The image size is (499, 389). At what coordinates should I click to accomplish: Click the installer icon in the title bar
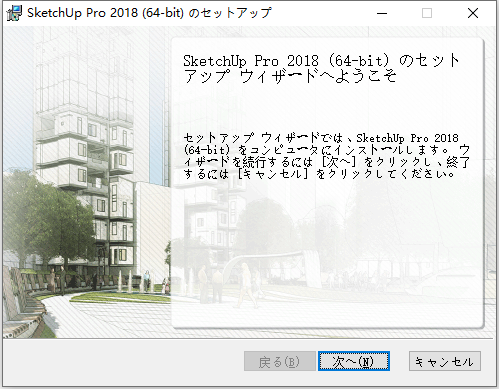click(14, 13)
